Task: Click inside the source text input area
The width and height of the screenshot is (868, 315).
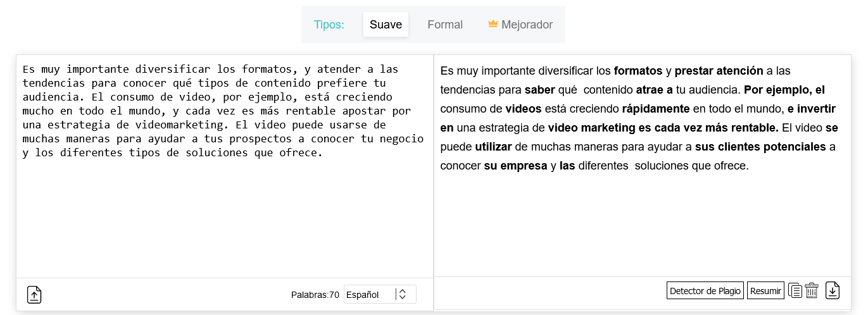Action: click(x=224, y=215)
